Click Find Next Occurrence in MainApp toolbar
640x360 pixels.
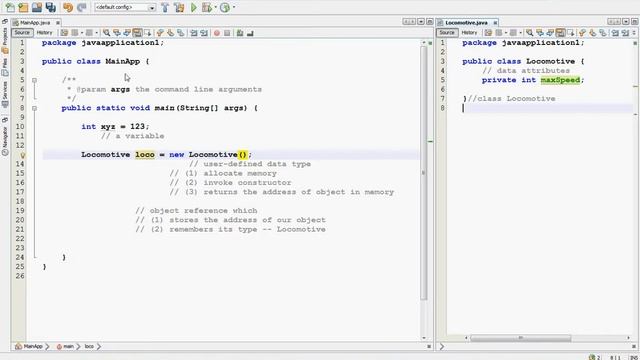point(127,33)
